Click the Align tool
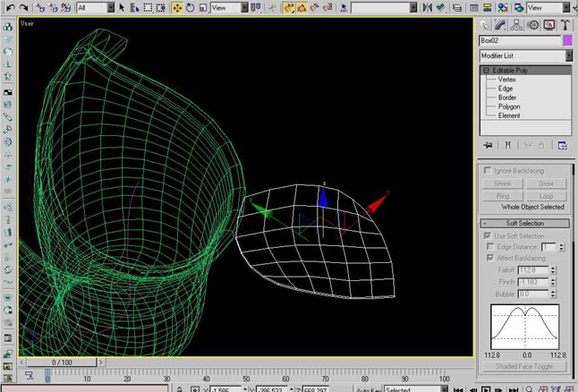The image size is (578, 392). (440, 7)
